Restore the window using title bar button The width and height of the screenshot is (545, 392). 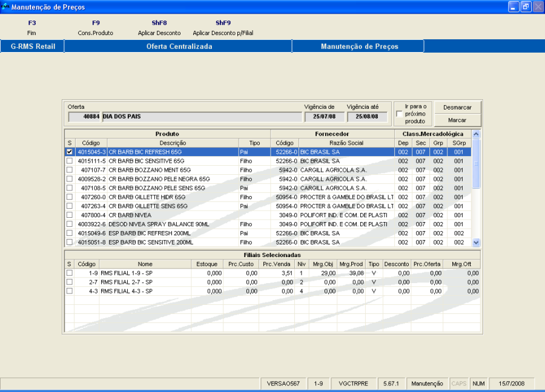coord(525,7)
